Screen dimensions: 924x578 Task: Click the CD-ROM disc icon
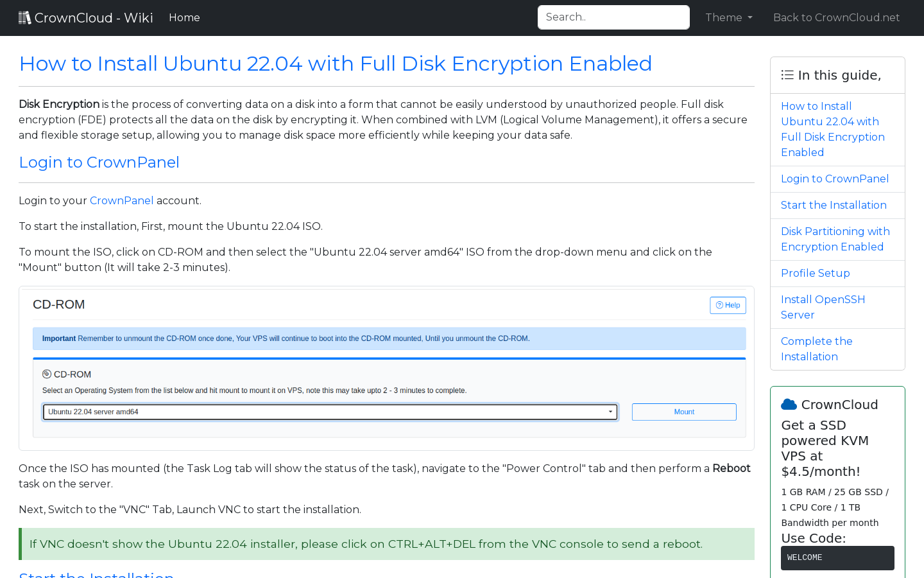tap(46, 373)
